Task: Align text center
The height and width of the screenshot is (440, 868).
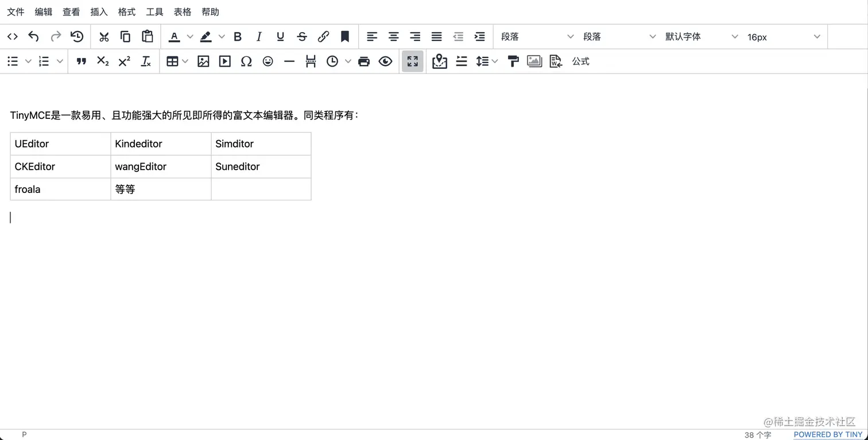Action: click(x=393, y=37)
